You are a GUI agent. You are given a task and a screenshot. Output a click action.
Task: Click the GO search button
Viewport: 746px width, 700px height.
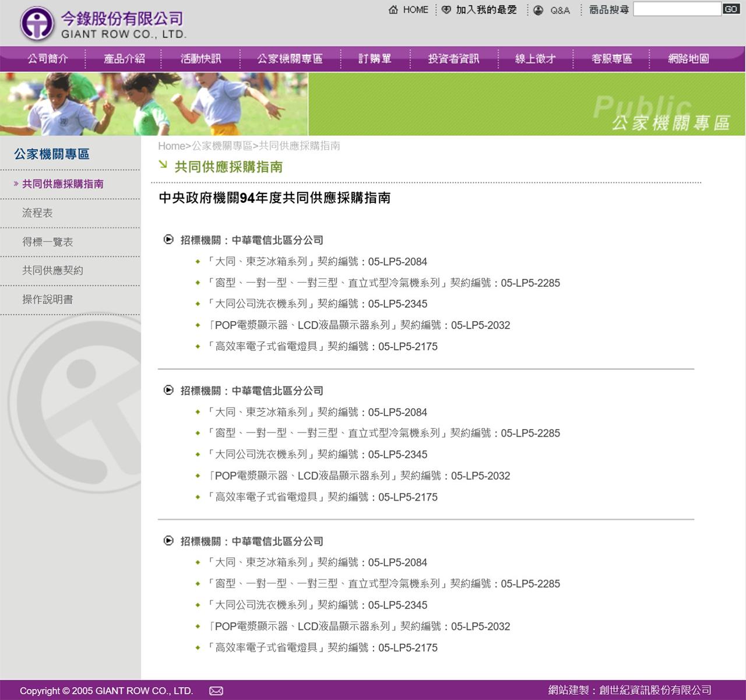[x=731, y=9]
